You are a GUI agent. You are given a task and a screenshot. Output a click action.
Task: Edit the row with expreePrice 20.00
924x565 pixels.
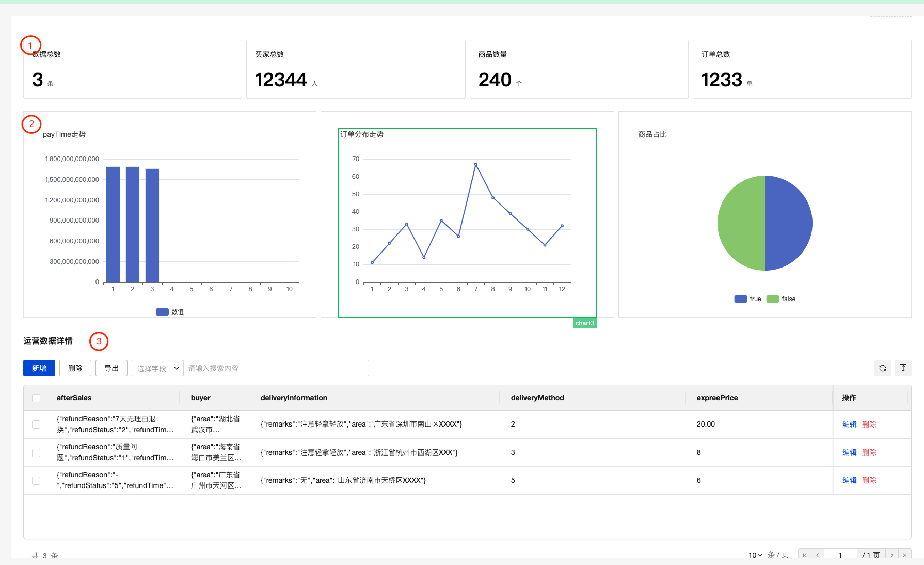[850, 425]
